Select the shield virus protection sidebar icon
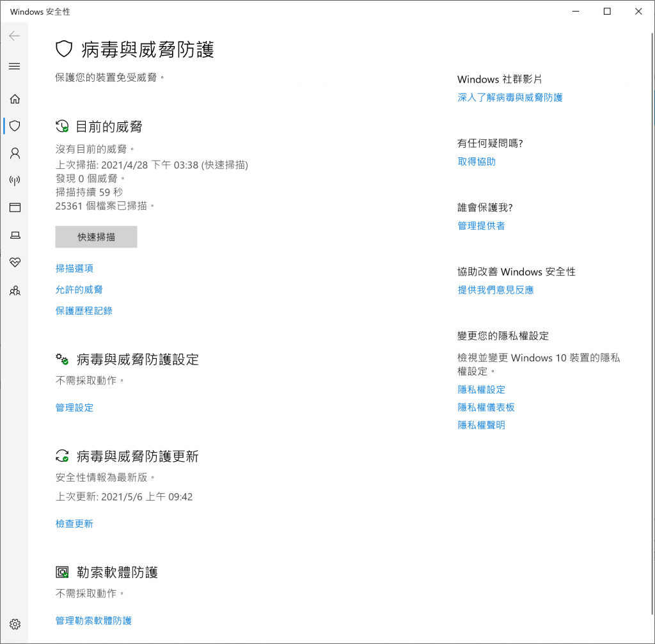 [x=15, y=126]
